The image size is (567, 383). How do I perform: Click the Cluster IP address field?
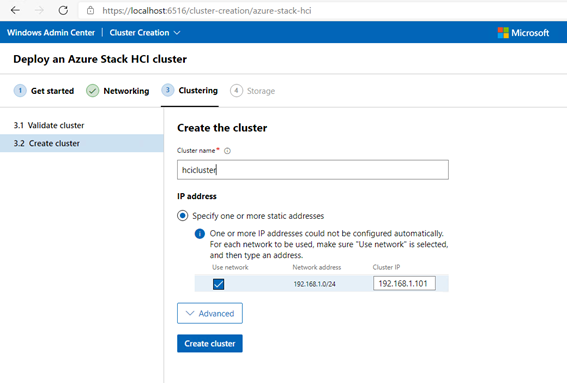click(404, 284)
